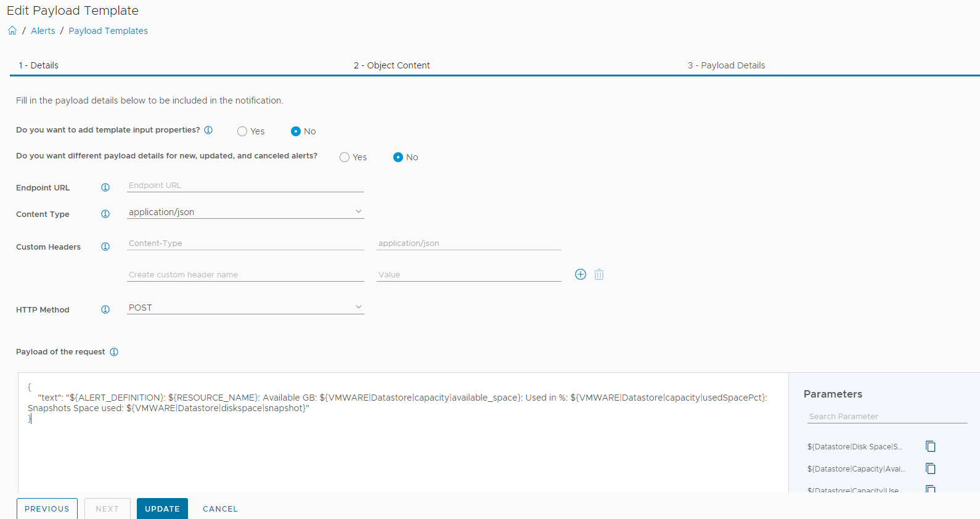980x519 pixels.
Task: Select No for template input properties
Action: pyautogui.click(x=296, y=131)
